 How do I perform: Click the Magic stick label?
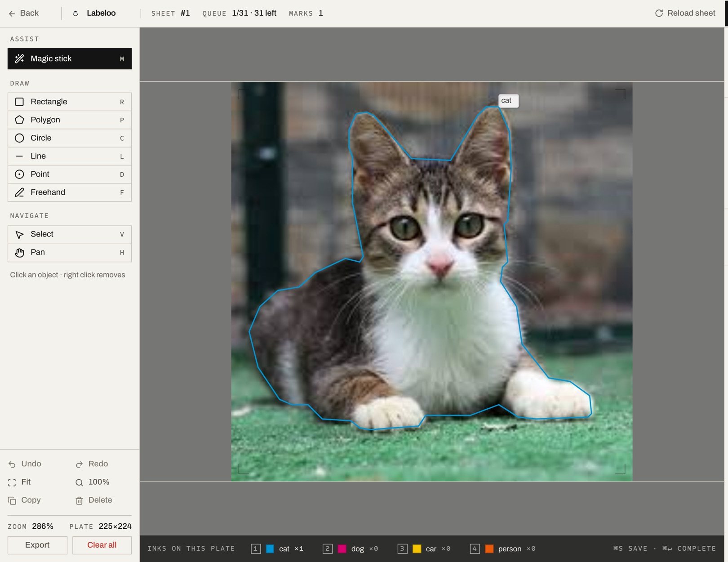pos(51,58)
